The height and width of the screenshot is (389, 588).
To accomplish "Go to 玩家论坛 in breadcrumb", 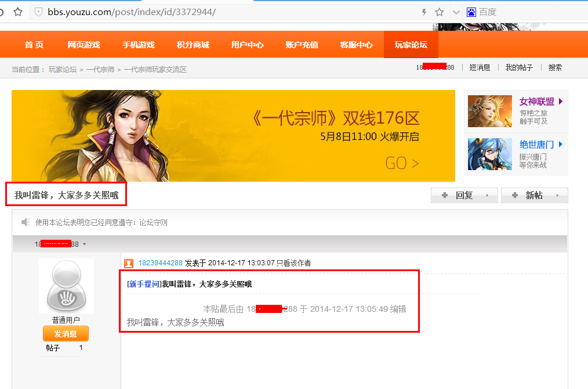I will click(x=63, y=70).
